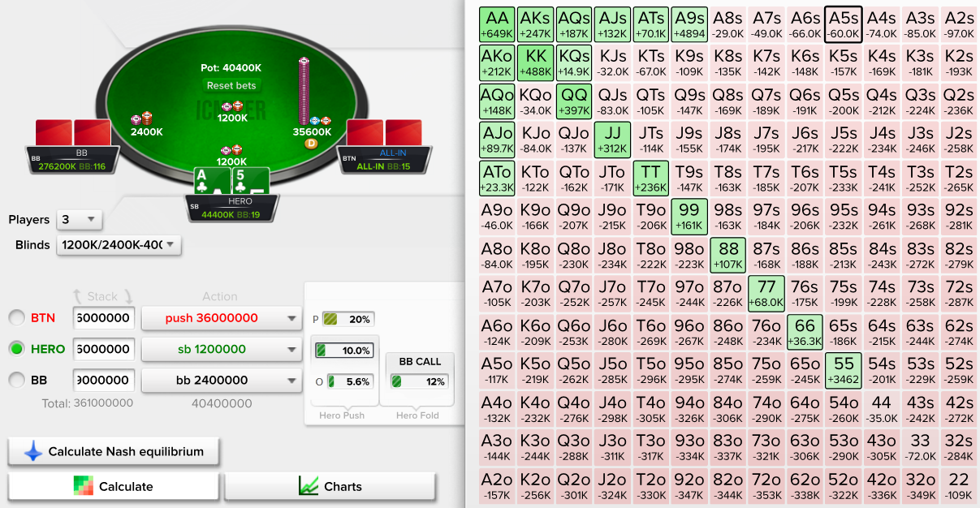This screenshot has width=980, height=508.
Task: Select the BTN radio button
Action: pos(15,318)
